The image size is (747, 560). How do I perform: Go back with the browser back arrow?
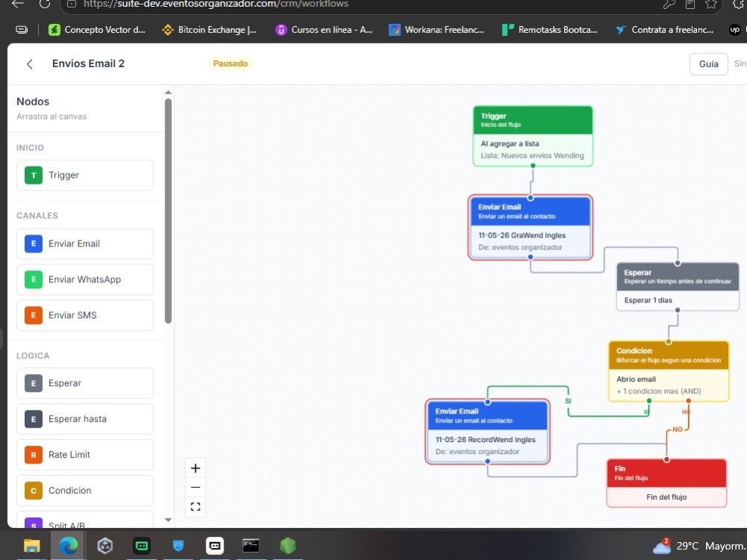[18, 4]
